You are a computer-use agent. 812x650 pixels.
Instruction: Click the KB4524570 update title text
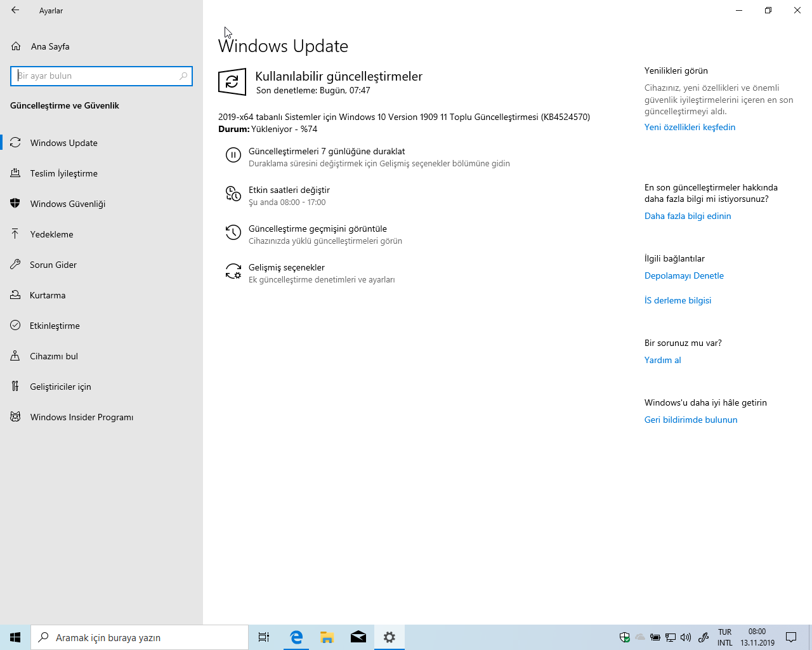click(x=404, y=117)
